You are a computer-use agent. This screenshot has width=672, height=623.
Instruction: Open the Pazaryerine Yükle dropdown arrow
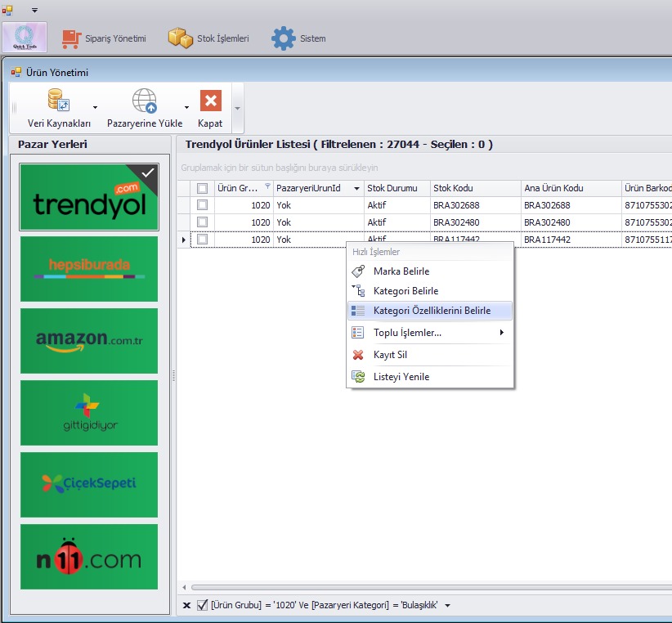(x=186, y=108)
